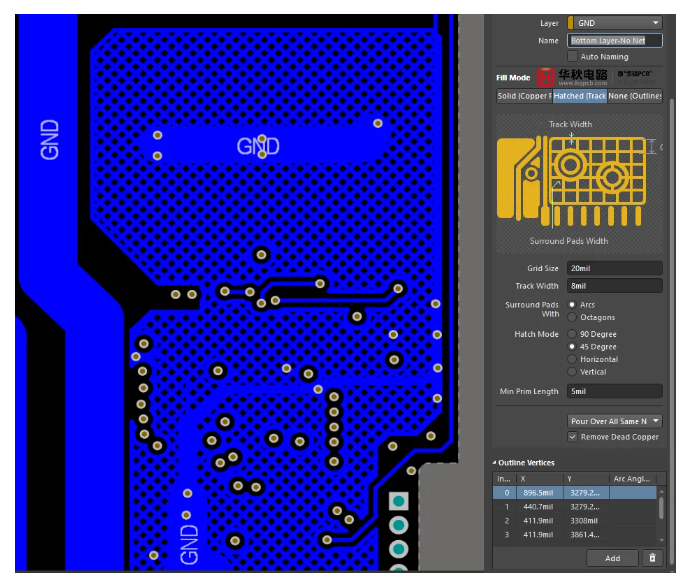Click the teal square pad on the PCB
Viewport: 690px width, 587px height.
click(398, 502)
